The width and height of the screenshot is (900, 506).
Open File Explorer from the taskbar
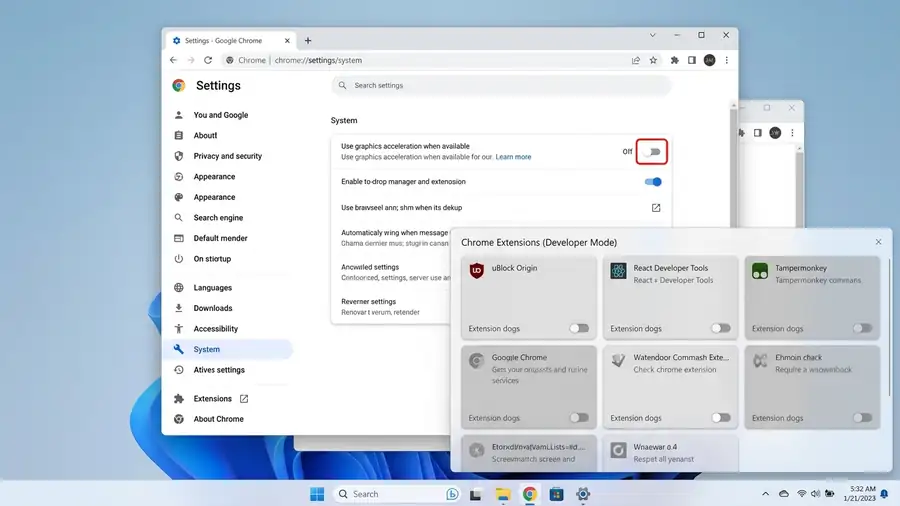[503, 494]
